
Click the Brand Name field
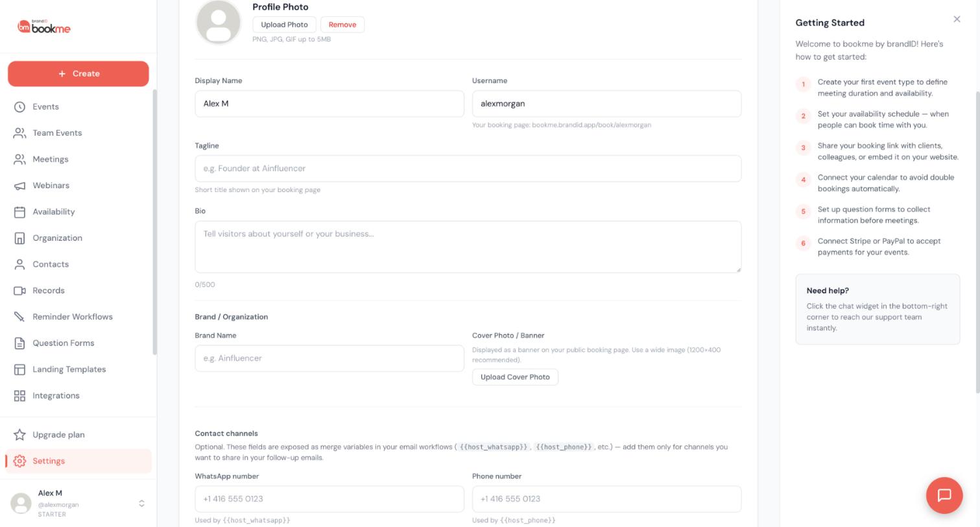click(329, 358)
